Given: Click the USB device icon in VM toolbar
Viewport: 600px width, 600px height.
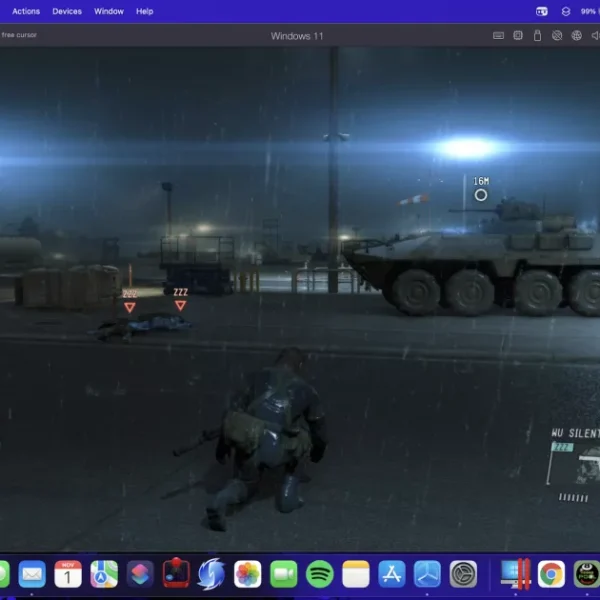Looking at the screenshot, I should 537,36.
